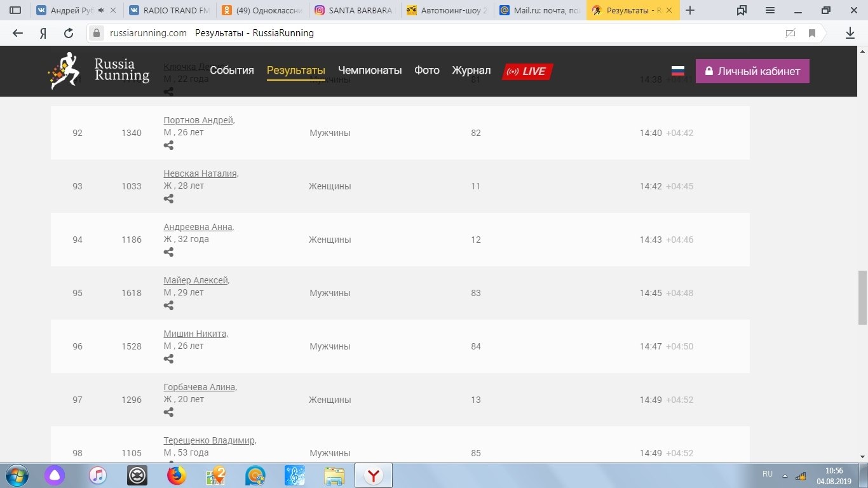
Task: Click category rank 83
Action: (x=476, y=293)
